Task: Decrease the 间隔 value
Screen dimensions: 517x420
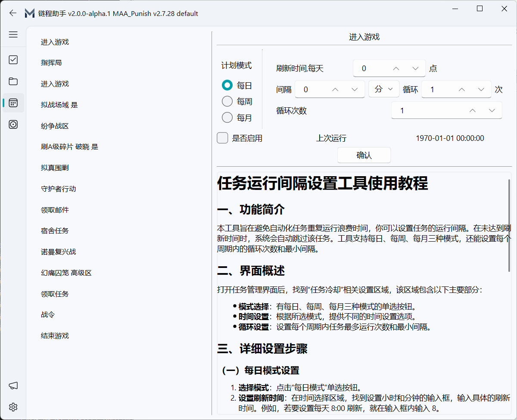Action: (355, 90)
